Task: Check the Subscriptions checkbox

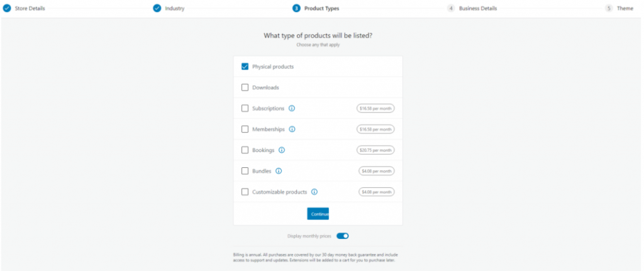Action: tap(245, 108)
